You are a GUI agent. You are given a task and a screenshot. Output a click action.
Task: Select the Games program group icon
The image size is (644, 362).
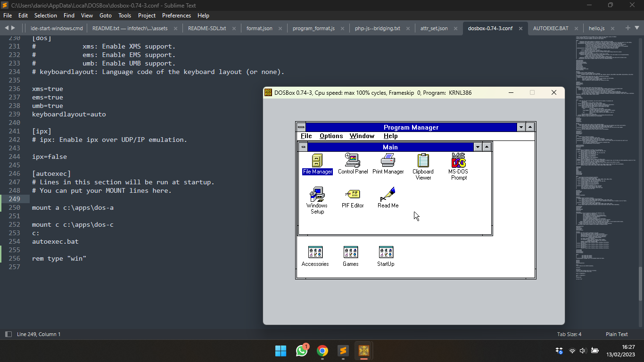[350, 256]
